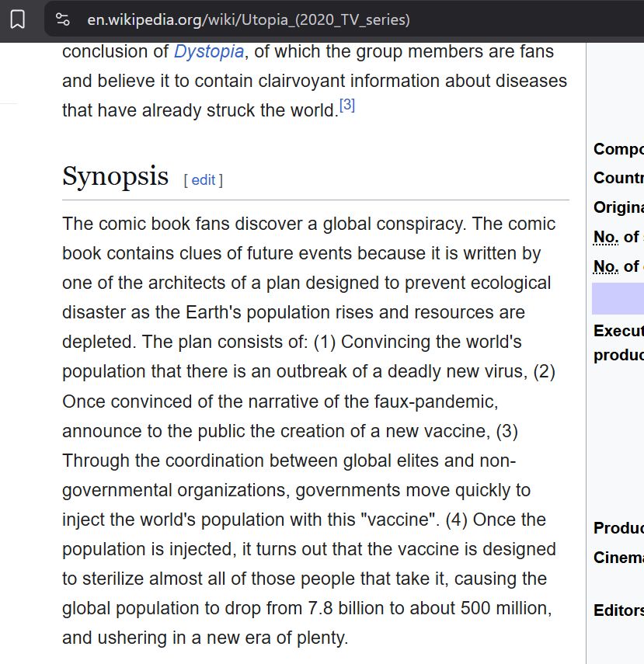Click the infobox label starting 'Compo'
Image resolution: width=644 pixels, height=664 pixels.
pyautogui.click(x=618, y=149)
